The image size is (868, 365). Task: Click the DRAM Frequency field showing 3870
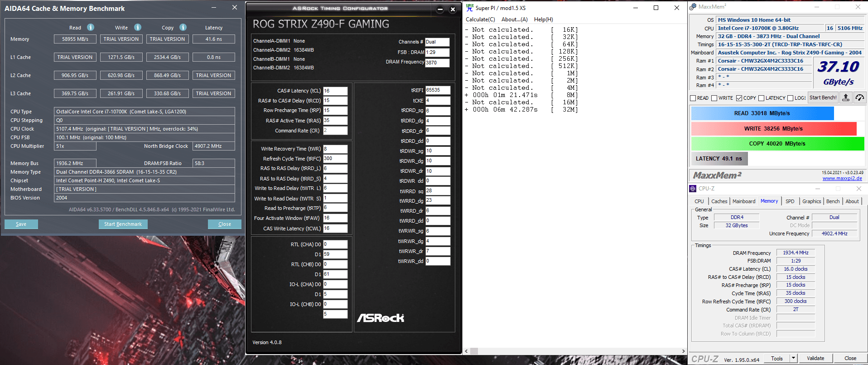pos(437,63)
